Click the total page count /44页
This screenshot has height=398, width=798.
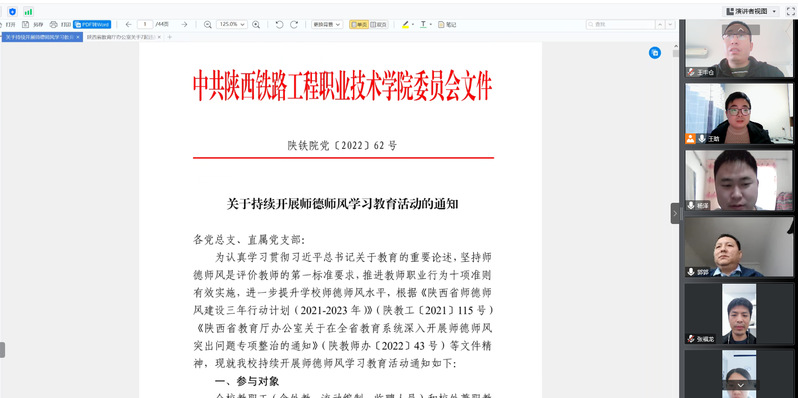pos(162,24)
